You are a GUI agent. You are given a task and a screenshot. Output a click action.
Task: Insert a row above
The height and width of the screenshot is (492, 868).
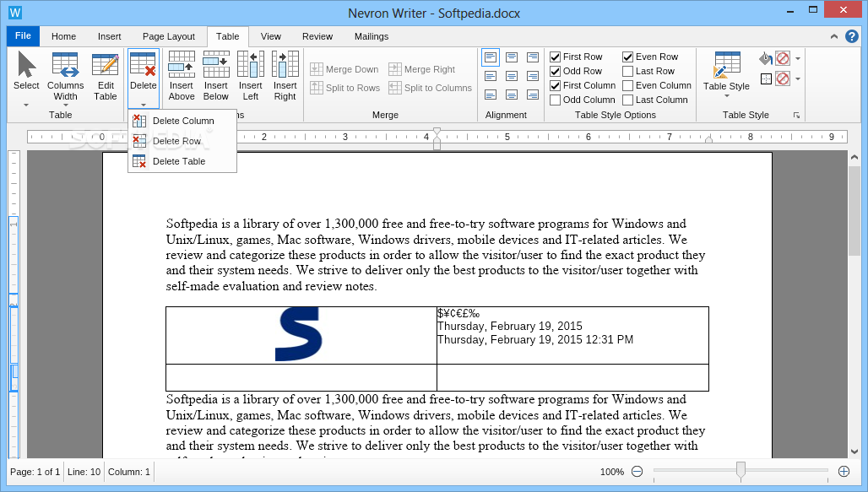pyautogui.click(x=182, y=76)
